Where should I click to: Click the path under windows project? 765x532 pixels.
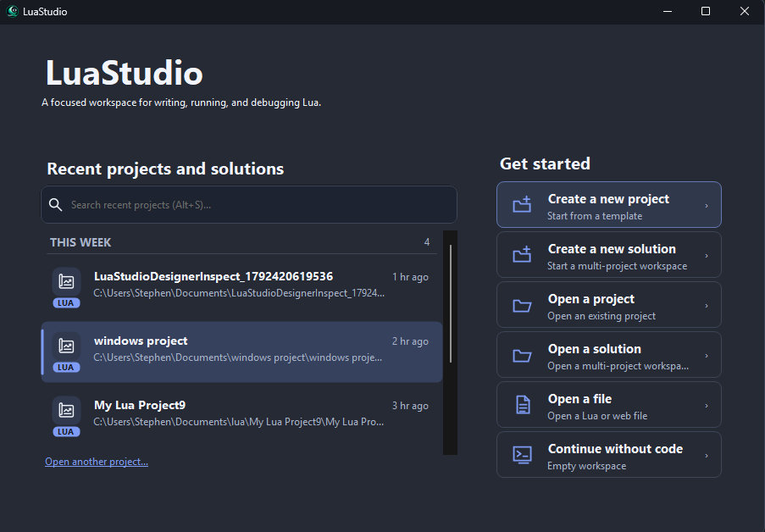tap(238, 357)
